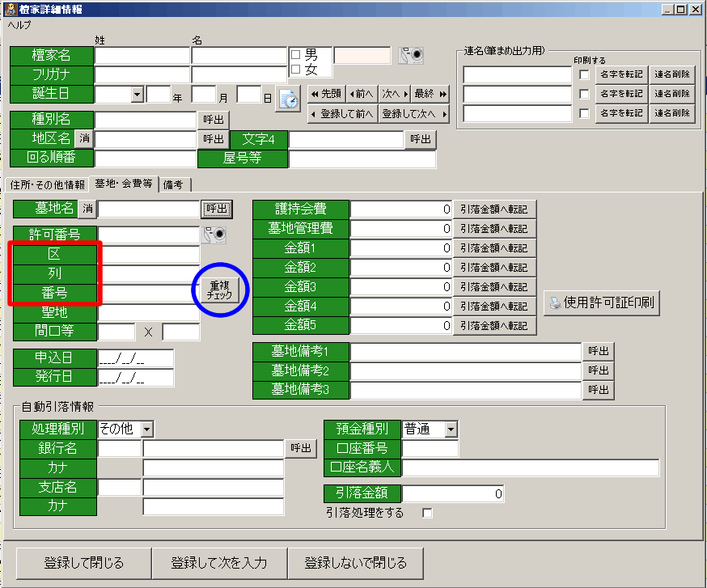Click 連名削除 in the third 連名 row
Screen dimensions: 707x588
672,113
